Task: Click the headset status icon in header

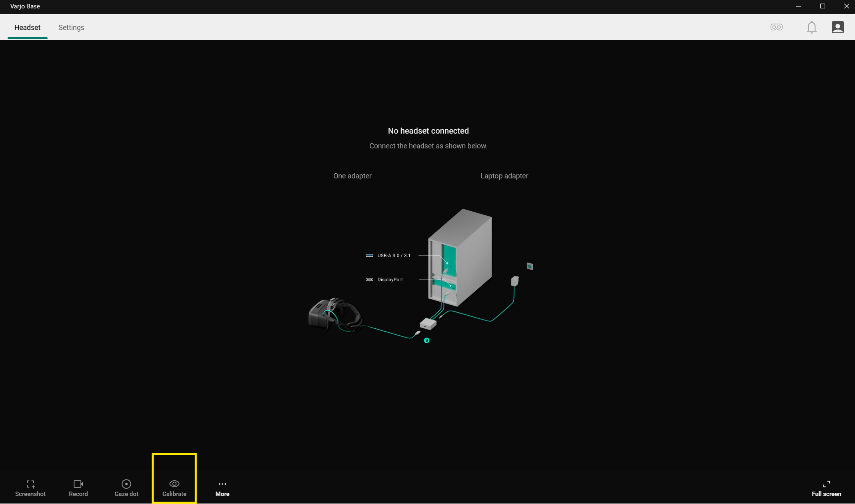Action: point(777,27)
